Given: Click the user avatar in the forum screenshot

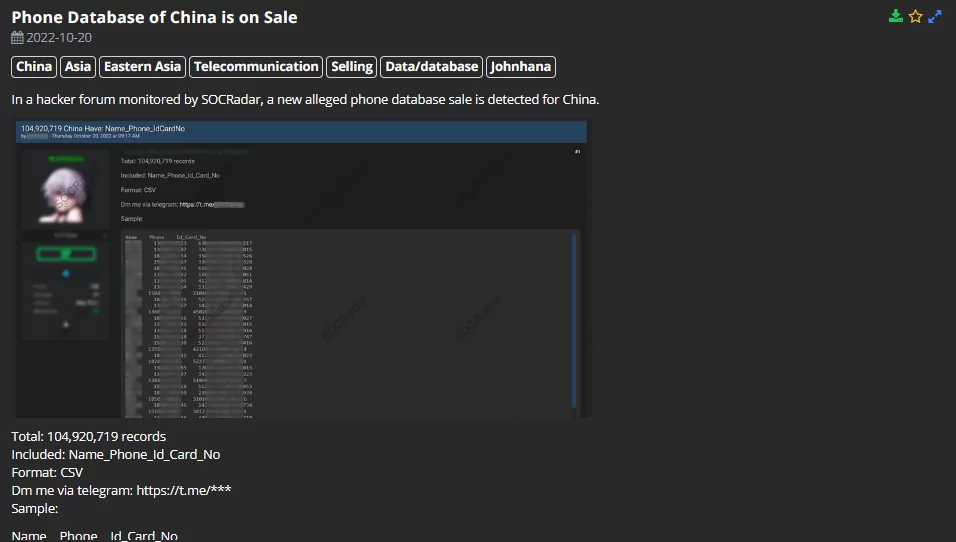Looking at the screenshot, I should point(64,195).
